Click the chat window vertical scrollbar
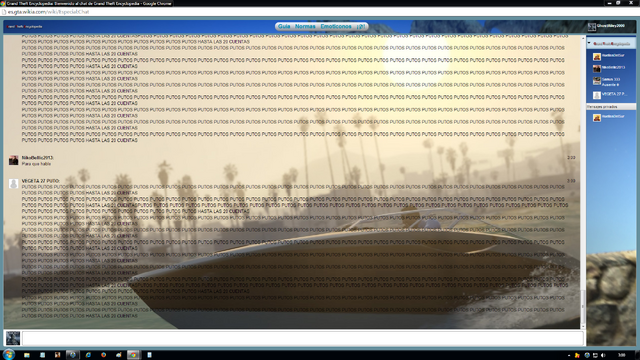The width and height of the screenshot is (640, 360). point(582,182)
